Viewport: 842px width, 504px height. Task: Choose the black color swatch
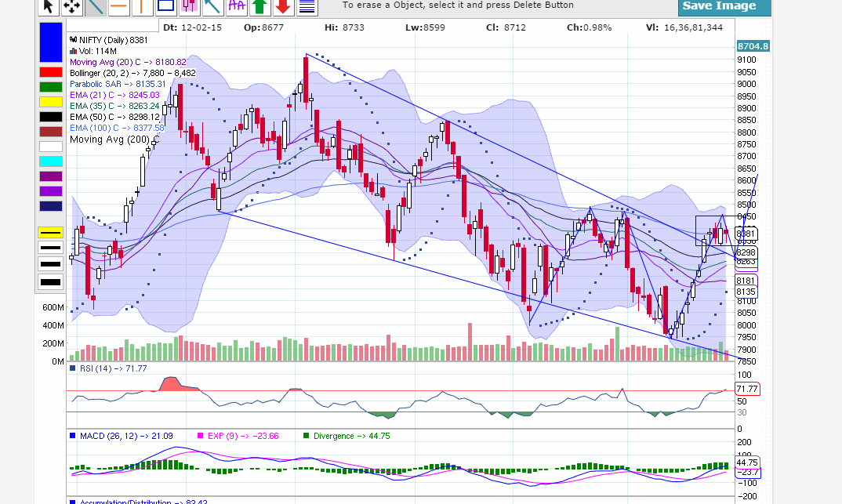pyautogui.click(x=51, y=117)
